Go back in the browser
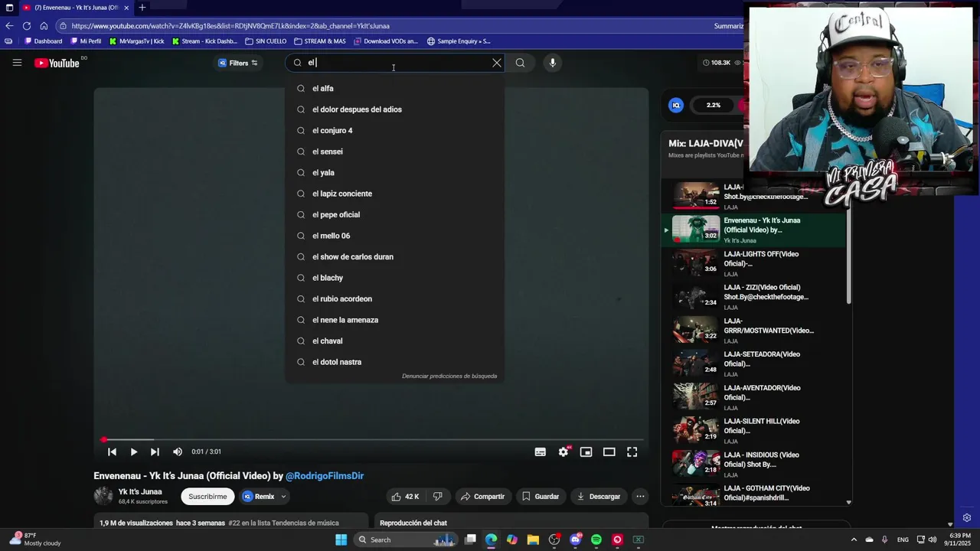 9,25
